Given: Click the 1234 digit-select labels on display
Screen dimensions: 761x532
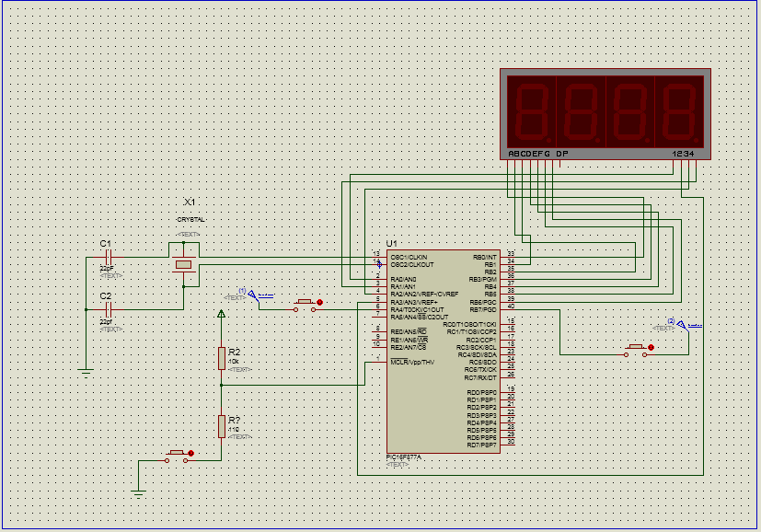Looking at the screenshot, I should pyautogui.click(x=684, y=154).
